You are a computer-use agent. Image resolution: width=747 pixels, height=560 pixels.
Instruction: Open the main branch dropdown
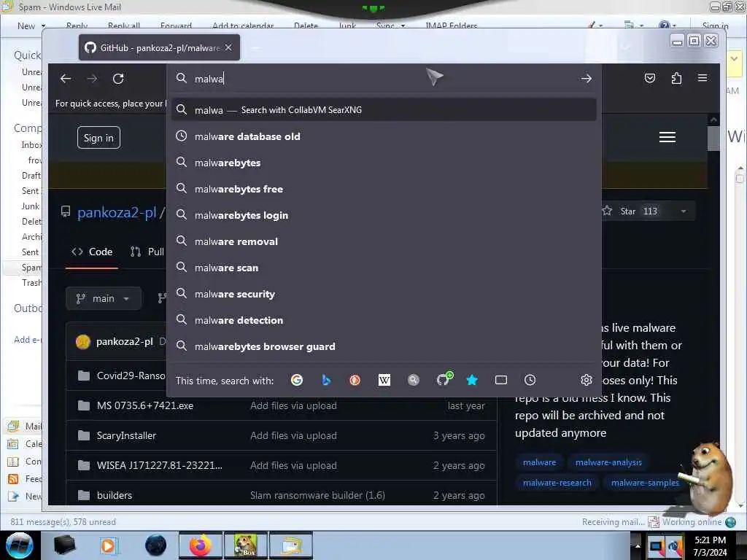(103, 298)
